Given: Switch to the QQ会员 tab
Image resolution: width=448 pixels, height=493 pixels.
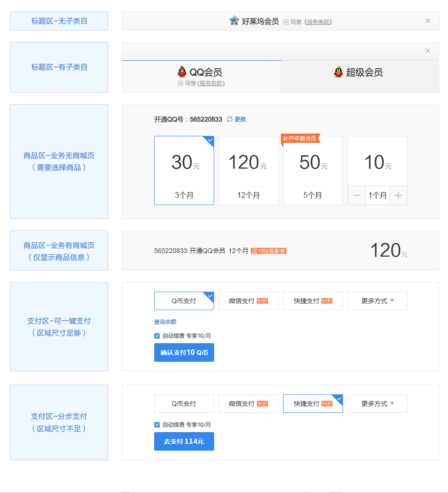Looking at the screenshot, I should [202, 76].
